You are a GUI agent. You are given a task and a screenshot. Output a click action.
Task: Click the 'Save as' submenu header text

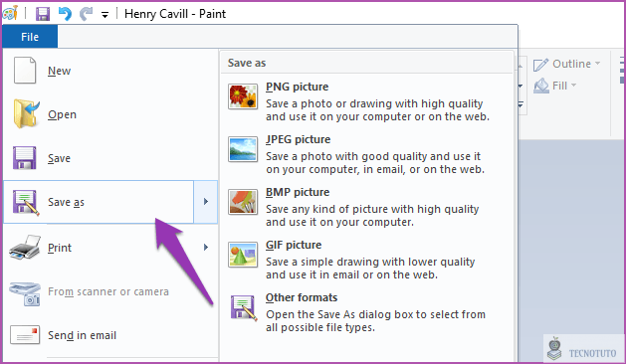(x=247, y=63)
